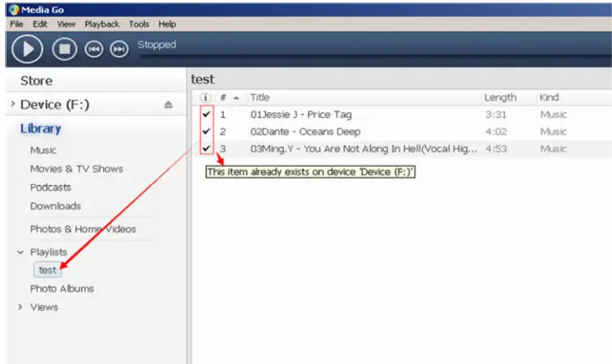Click the 4:53 length cell
Image resolution: width=612 pixels, height=364 pixels.
tap(496, 149)
